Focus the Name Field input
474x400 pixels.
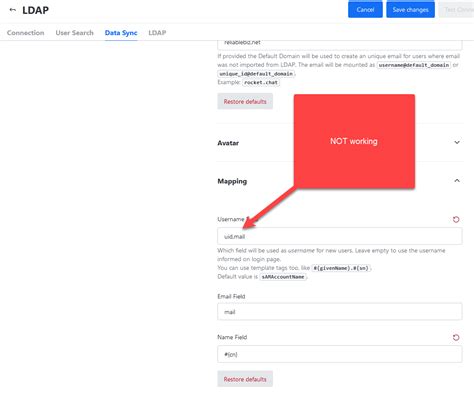[340, 354]
